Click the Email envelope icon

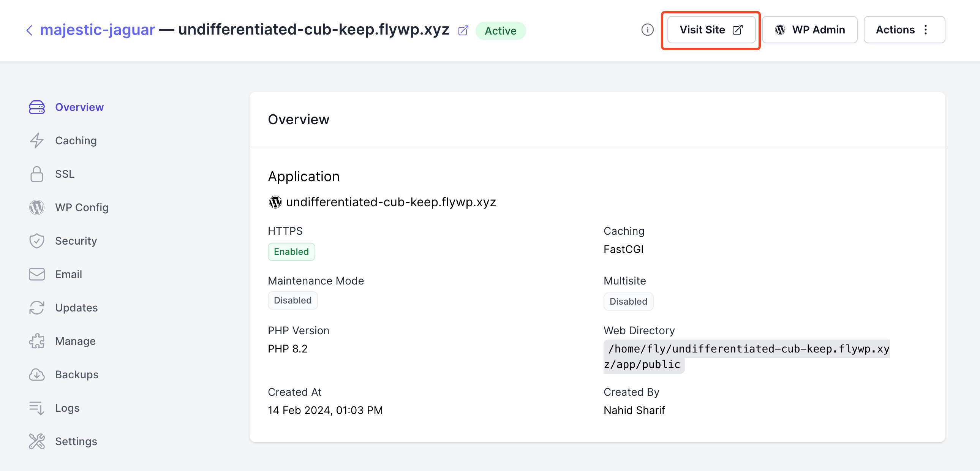[x=37, y=274]
